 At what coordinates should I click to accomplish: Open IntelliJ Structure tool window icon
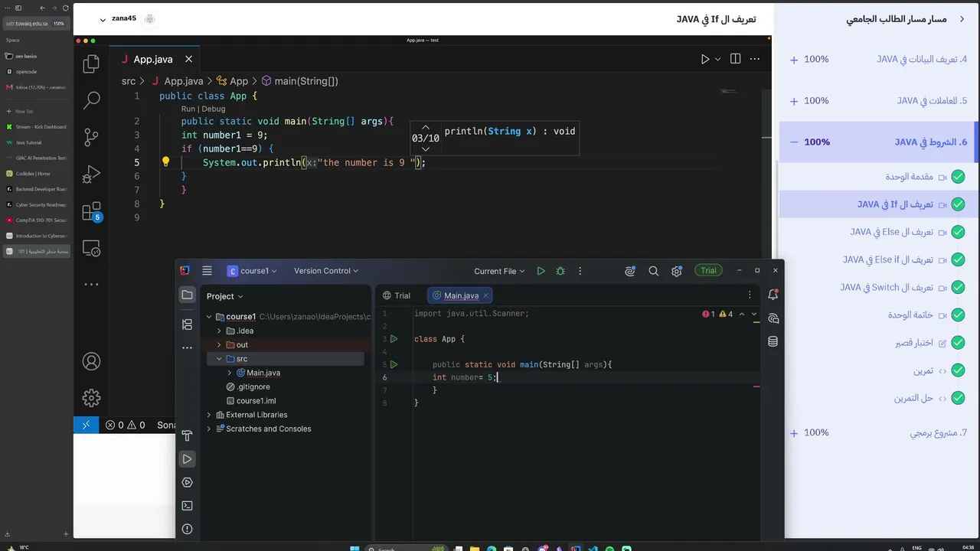pyautogui.click(x=188, y=324)
